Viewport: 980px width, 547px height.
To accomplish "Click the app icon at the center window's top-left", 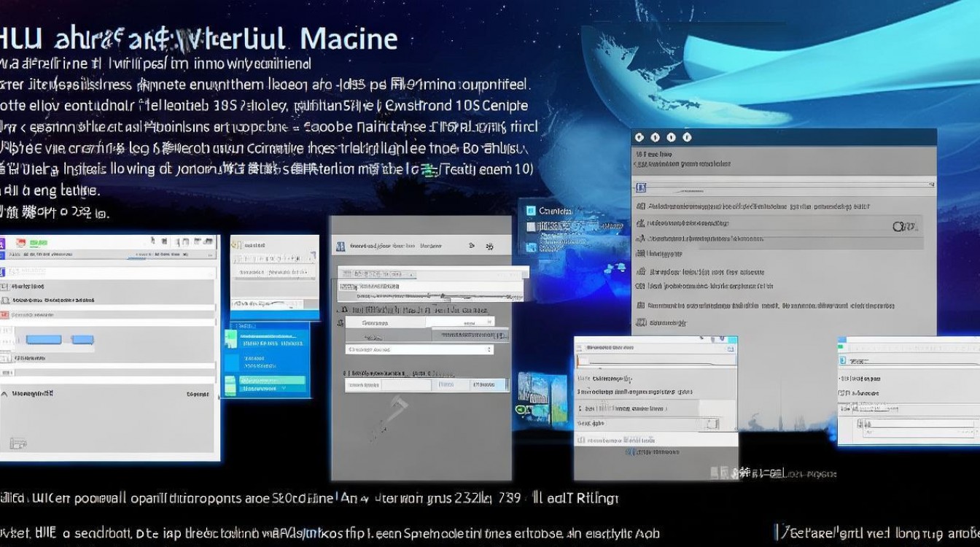I will [340, 247].
